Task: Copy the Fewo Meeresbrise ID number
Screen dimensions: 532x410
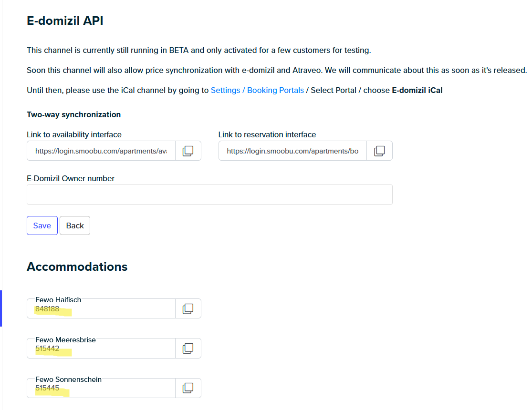Action: tap(188, 348)
